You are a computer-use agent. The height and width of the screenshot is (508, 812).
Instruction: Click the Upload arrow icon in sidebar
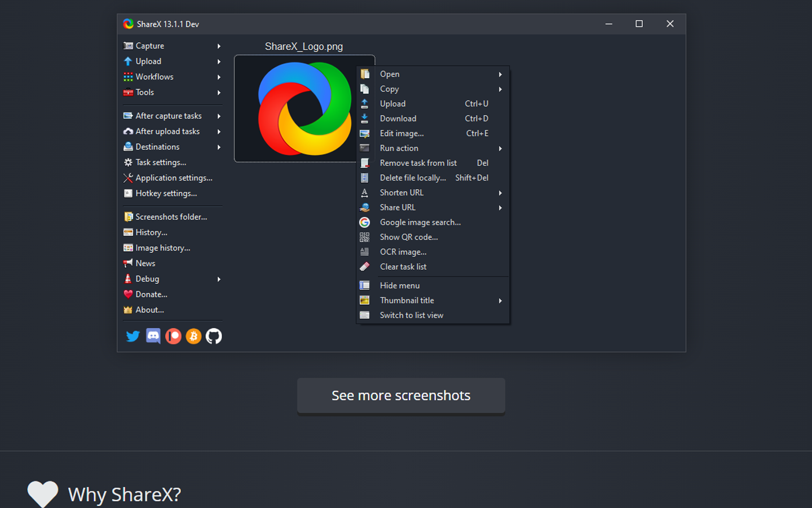click(128, 61)
